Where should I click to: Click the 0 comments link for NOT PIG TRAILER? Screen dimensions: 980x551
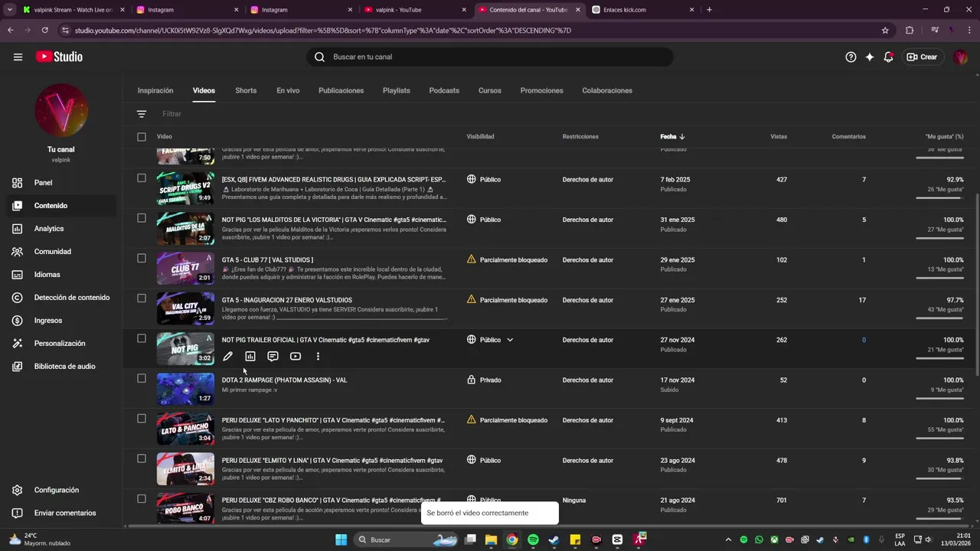tap(864, 340)
